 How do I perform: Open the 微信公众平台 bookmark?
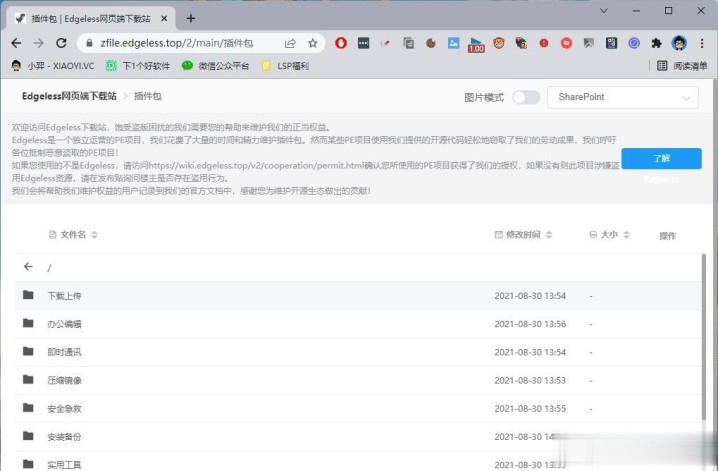coord(215,66)
